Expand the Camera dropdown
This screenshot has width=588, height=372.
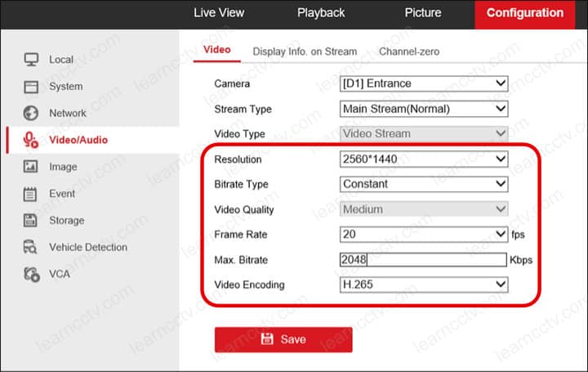pyautogui.click(x=424, y=83)
